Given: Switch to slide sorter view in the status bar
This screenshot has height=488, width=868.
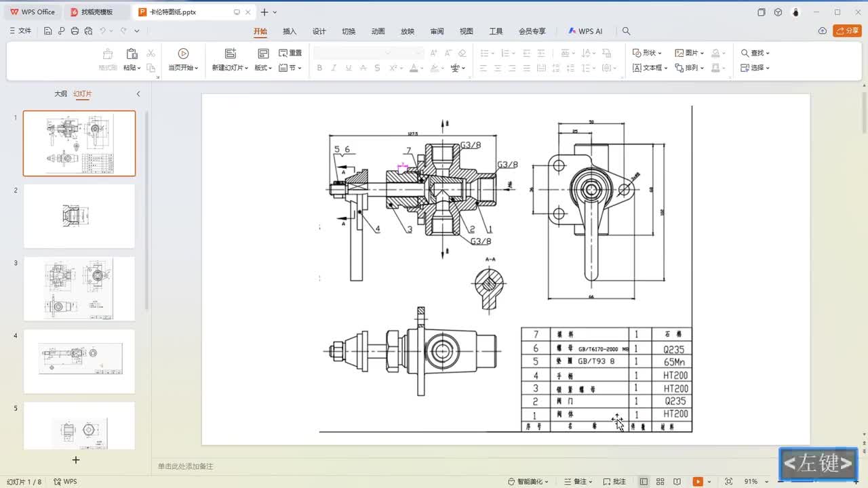Looking at the screenshot, I should 660,481.
